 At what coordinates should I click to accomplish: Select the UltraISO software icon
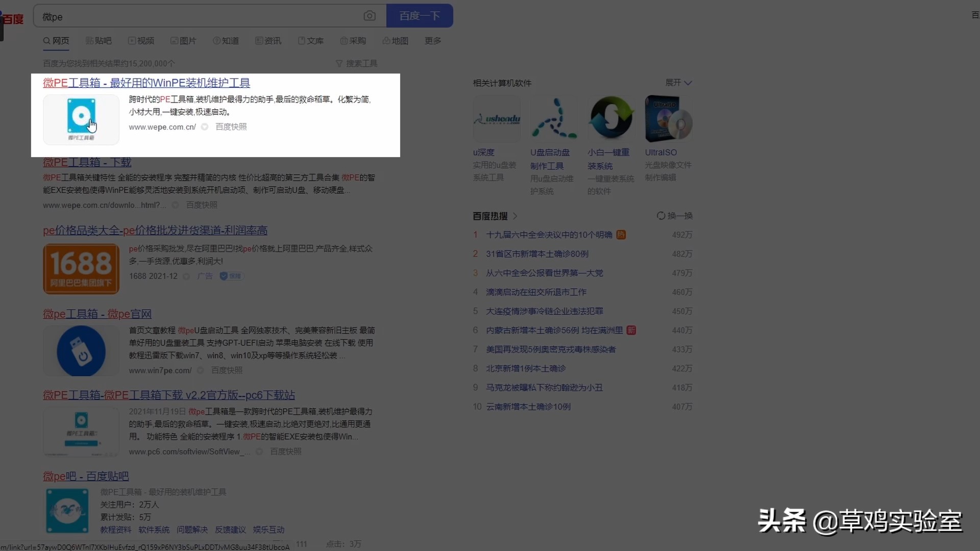[x=668, y=118]
